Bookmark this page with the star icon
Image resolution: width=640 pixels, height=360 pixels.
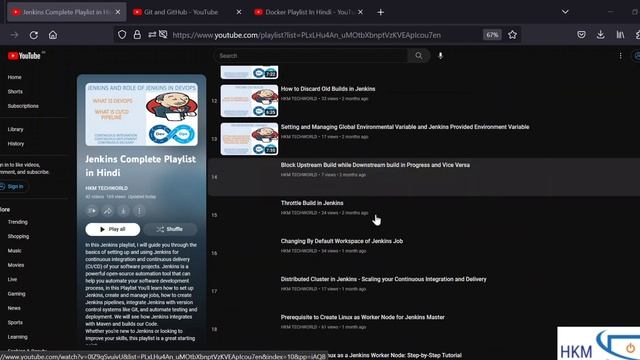[512, 35]
